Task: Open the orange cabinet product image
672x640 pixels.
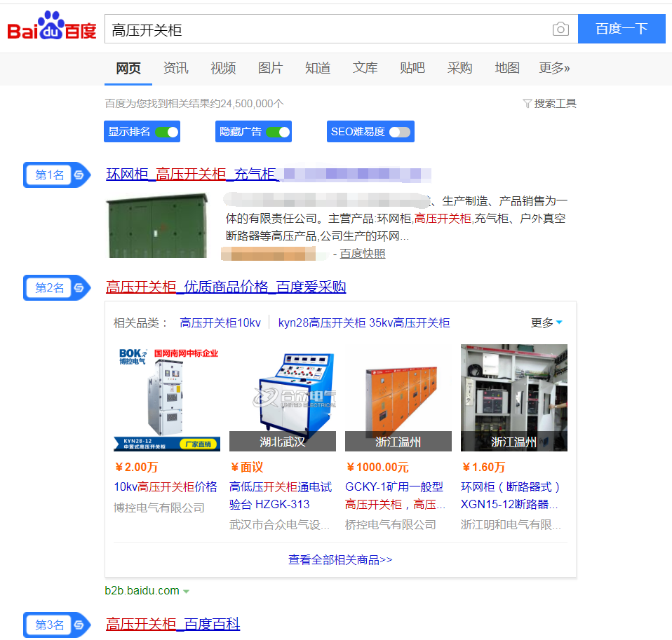Action: 398,398
